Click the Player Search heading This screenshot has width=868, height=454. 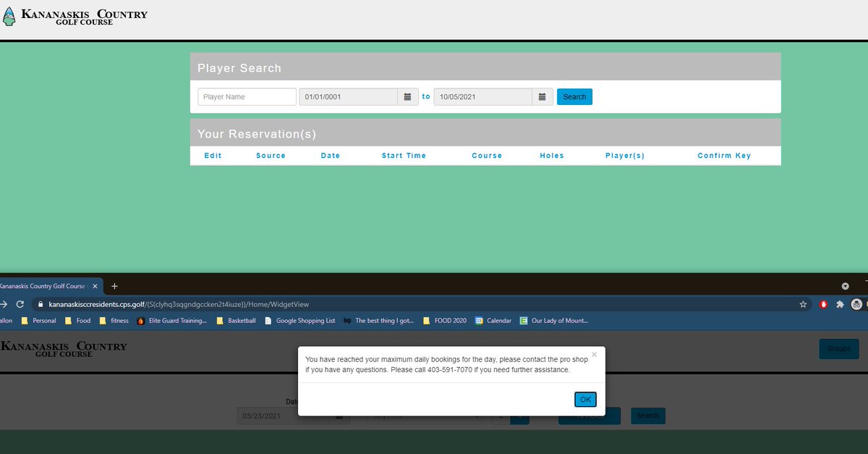(x=239, y=68)
